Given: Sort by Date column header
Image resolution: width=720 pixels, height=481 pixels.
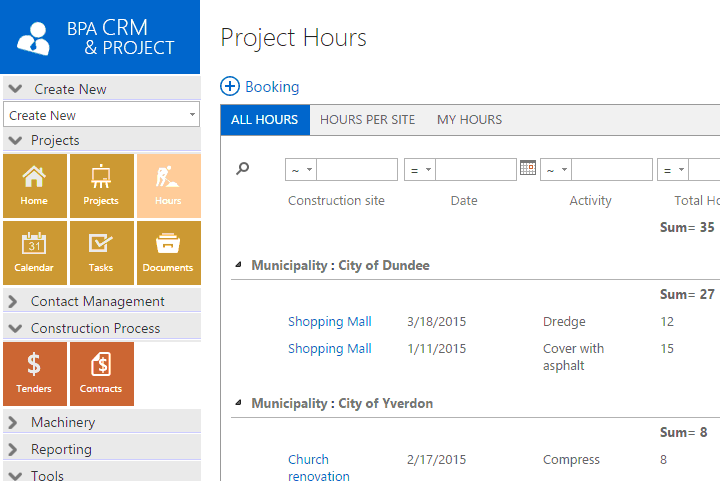Looking at the screenshot, I should tap(464, 201).
